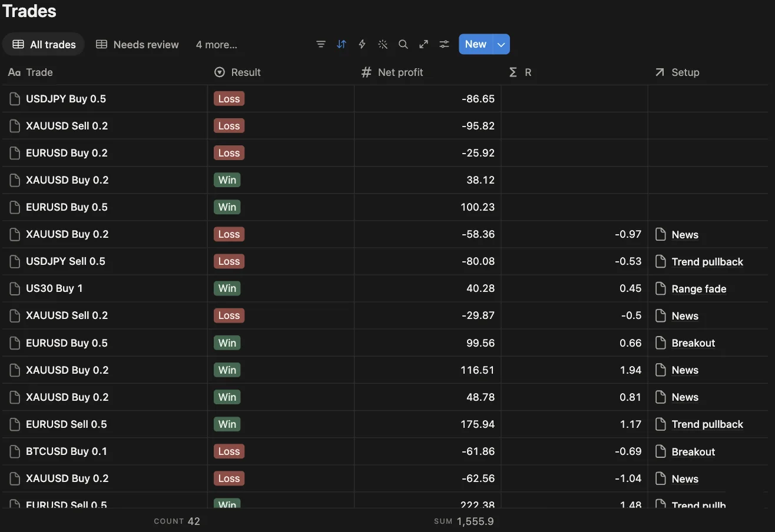The height and width of the screenshot is (532, 775).
Task: Open the Trade column header menu
Action: [x=105, y=72]
